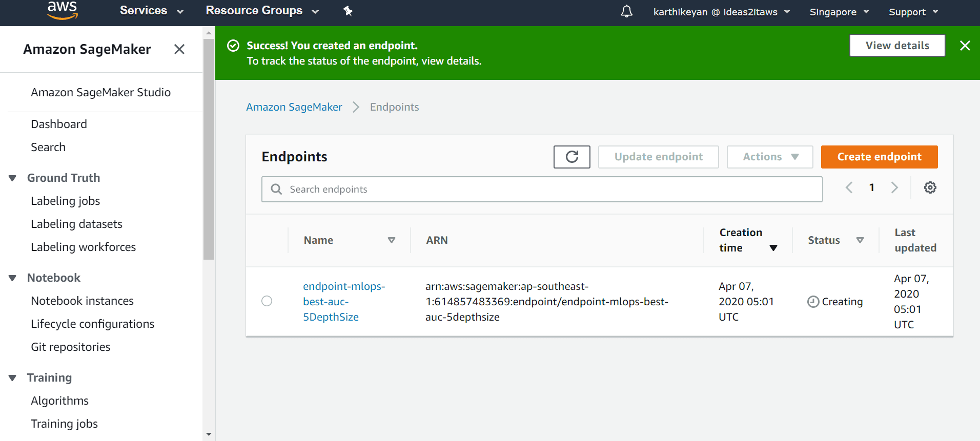Viewport: 980px width, 441px height.
Task: Open Git repositories
Action: pos(71,347)
